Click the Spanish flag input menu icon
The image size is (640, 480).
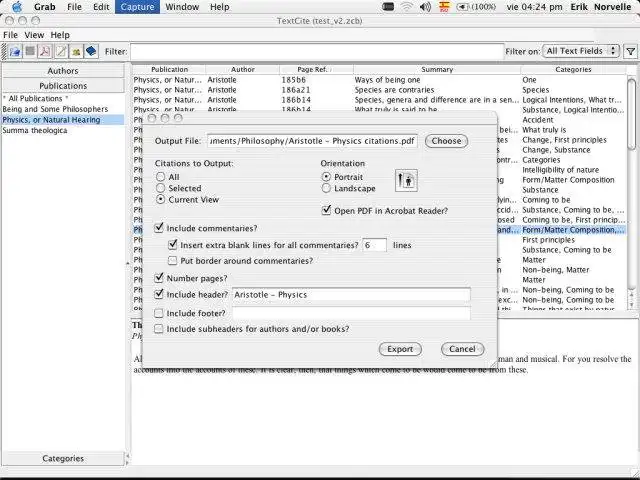click(444, 7)
